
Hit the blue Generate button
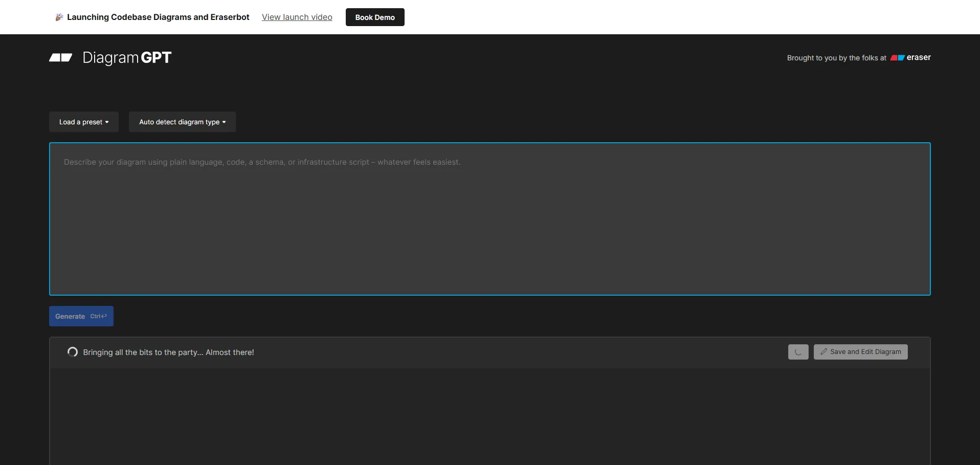click(70, 316)
